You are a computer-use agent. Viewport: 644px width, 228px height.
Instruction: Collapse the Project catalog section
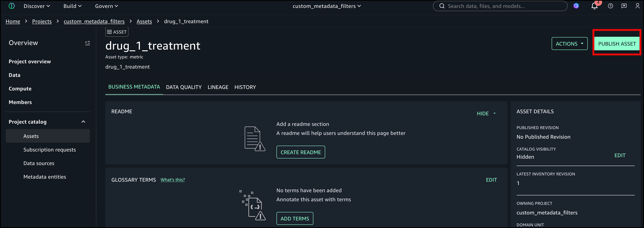[x=83, y=122]
